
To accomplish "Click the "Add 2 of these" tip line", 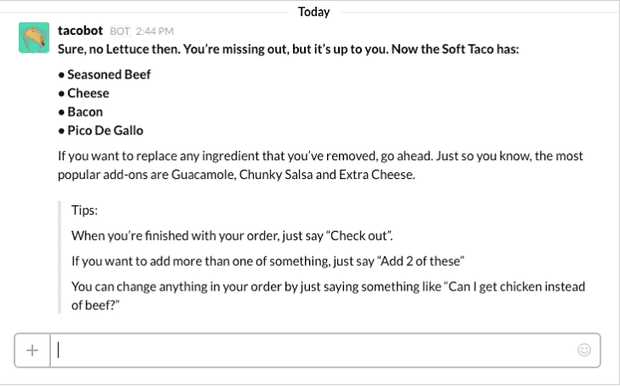I will (268, 261).
